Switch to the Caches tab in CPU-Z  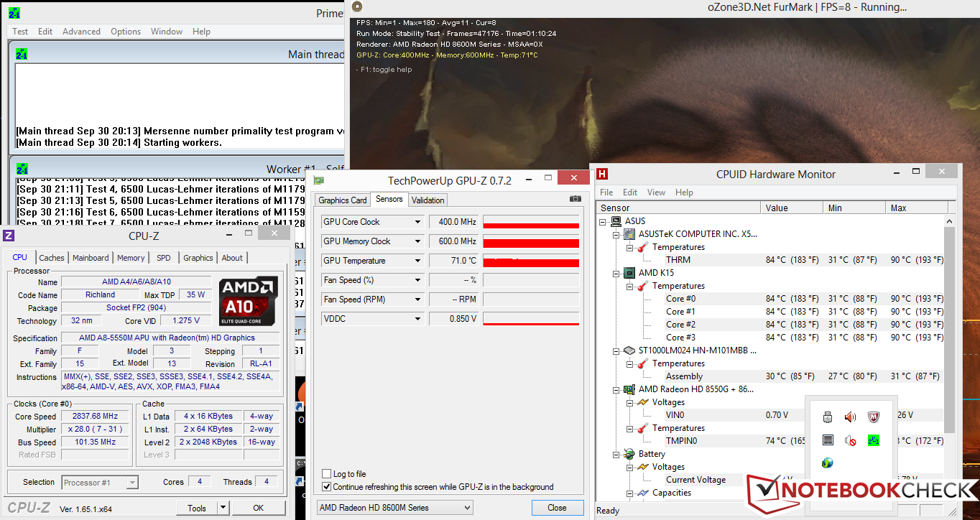coord(52,258)
